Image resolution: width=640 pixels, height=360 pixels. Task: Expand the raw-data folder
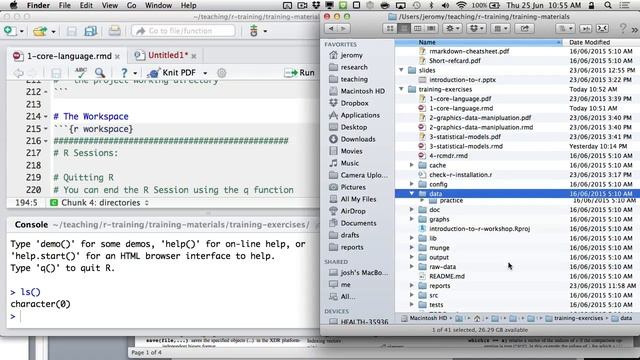pos(412,267)
